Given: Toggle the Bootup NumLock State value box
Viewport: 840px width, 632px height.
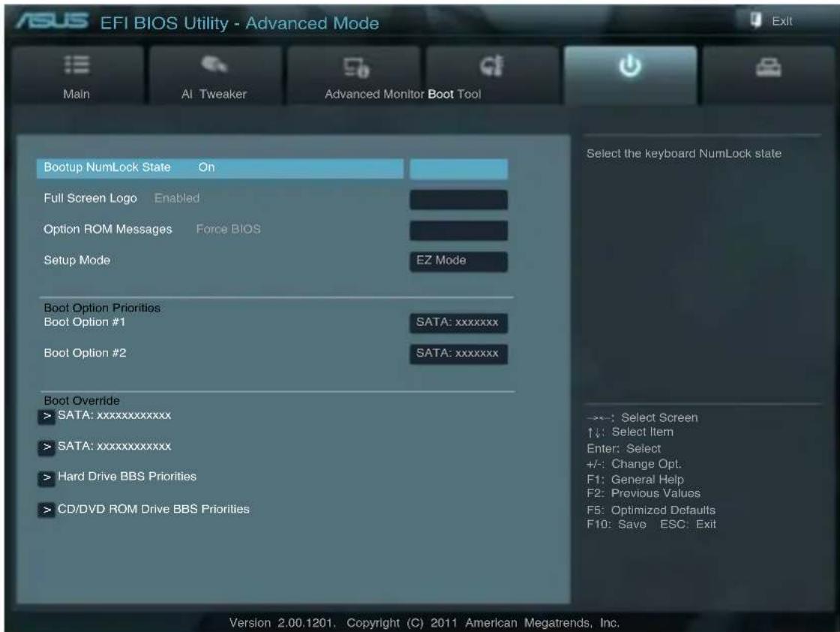Looking at the screenshot, I should coord(458,169).
